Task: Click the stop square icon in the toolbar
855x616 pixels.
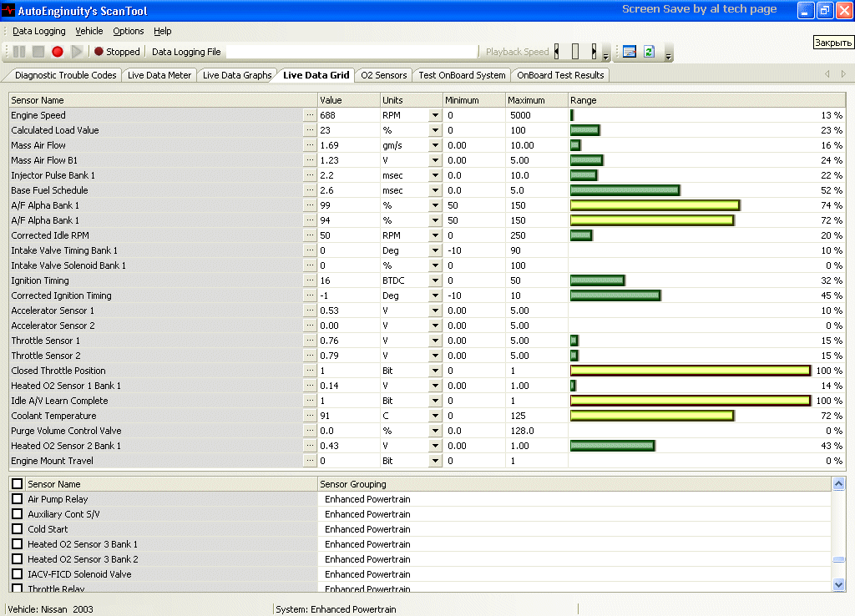Action: pos(38,52)
